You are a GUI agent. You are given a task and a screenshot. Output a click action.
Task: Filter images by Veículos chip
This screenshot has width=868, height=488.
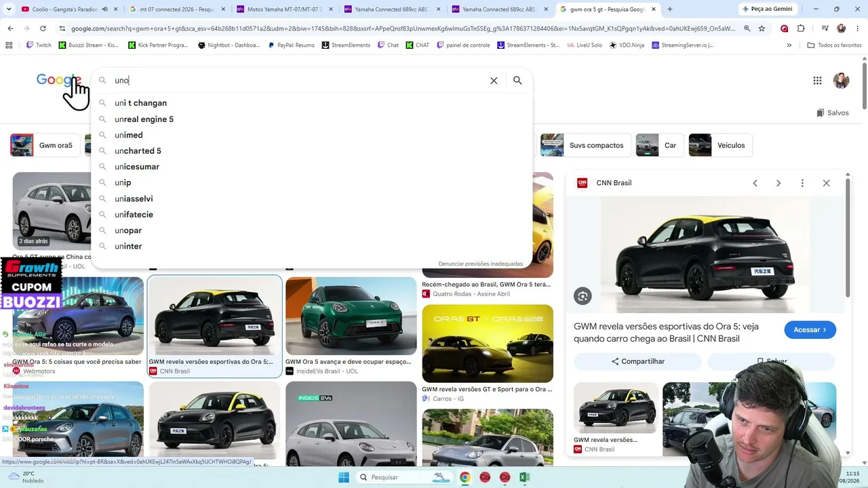click(720, 145)
